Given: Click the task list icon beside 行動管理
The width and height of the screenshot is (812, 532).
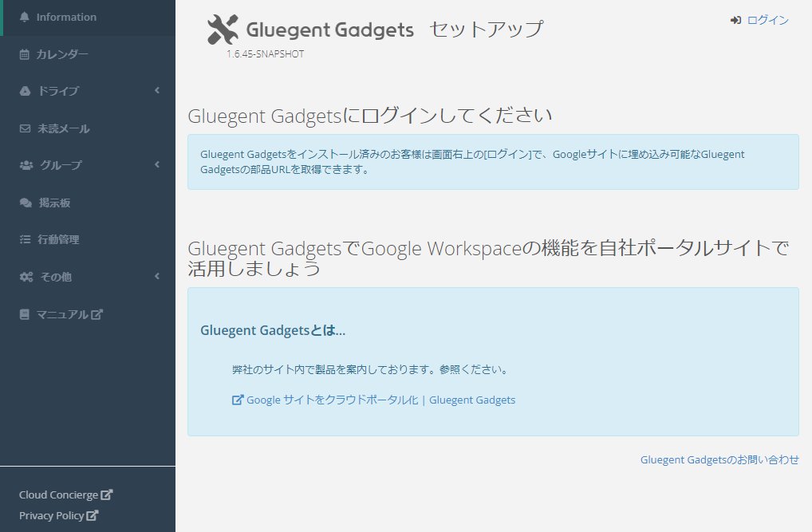Looking at the screenshot, I should (x=25, y=239).
